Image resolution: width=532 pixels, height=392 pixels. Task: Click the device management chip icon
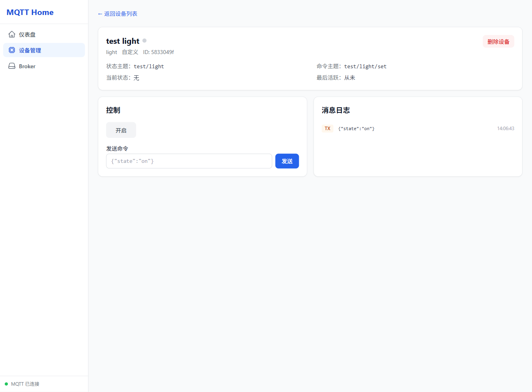pos(12,50)
